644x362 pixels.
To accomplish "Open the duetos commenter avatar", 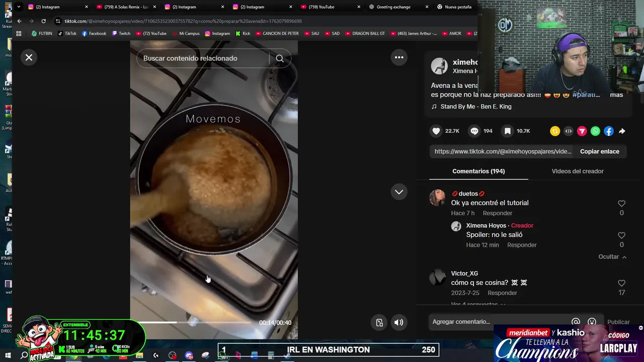I will click(437, 198).
